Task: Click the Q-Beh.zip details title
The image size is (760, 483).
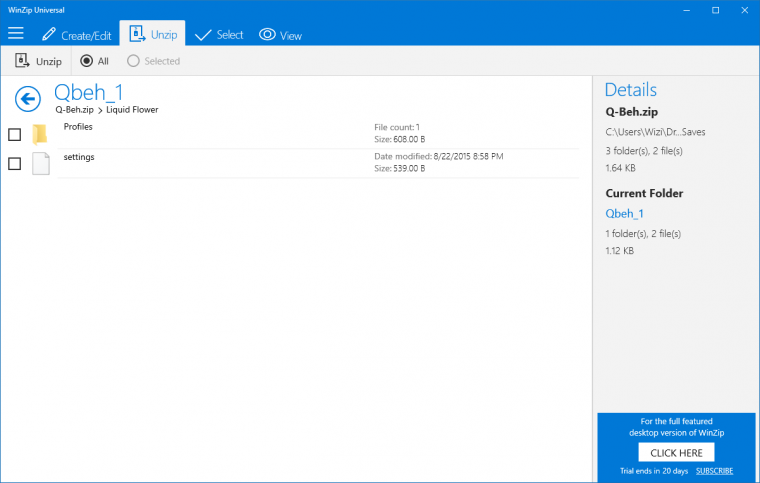Action: [x=632, y=112]
